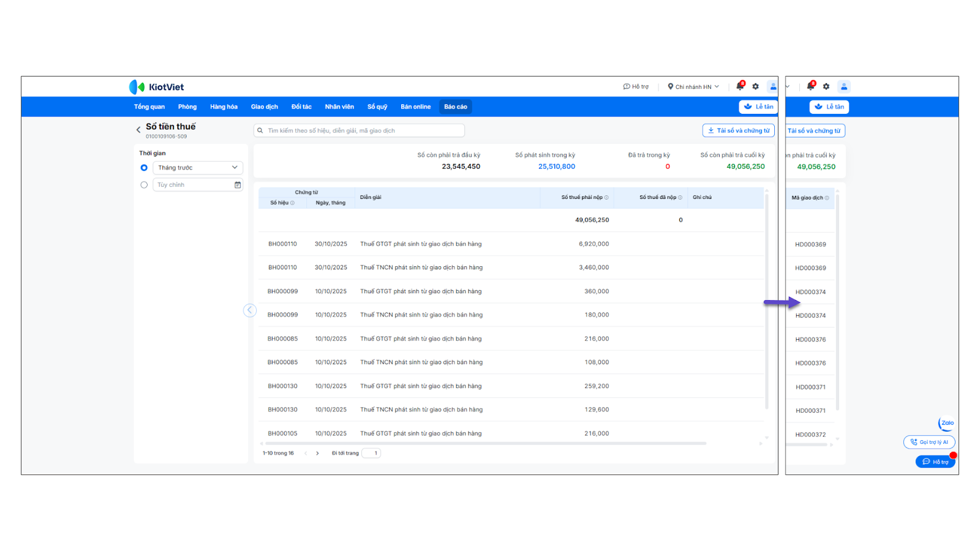The height and width of the screenshot is (551, 980).
Task: Click Lễ tân button in the main window
Action: pyautogui.click(x=758, y=107)
